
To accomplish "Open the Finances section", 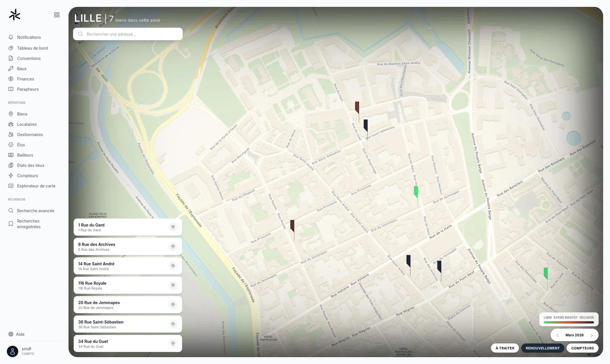I will pos(26,79).
